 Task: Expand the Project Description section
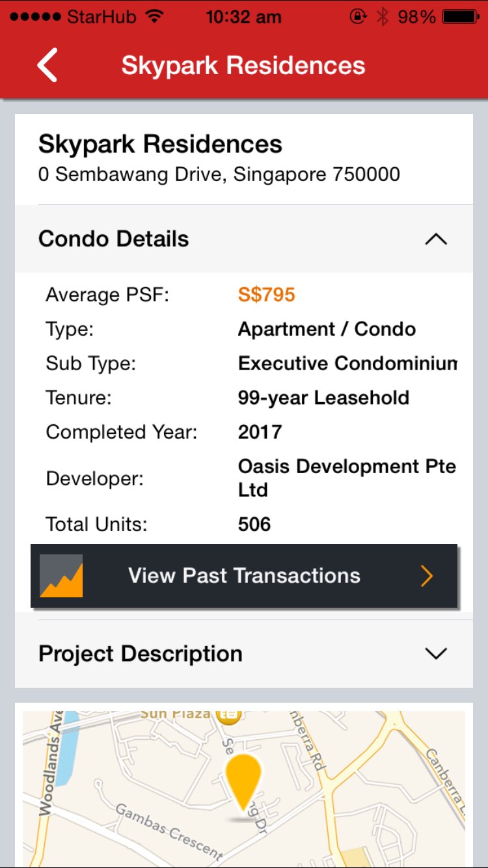[x=435, y=654]
